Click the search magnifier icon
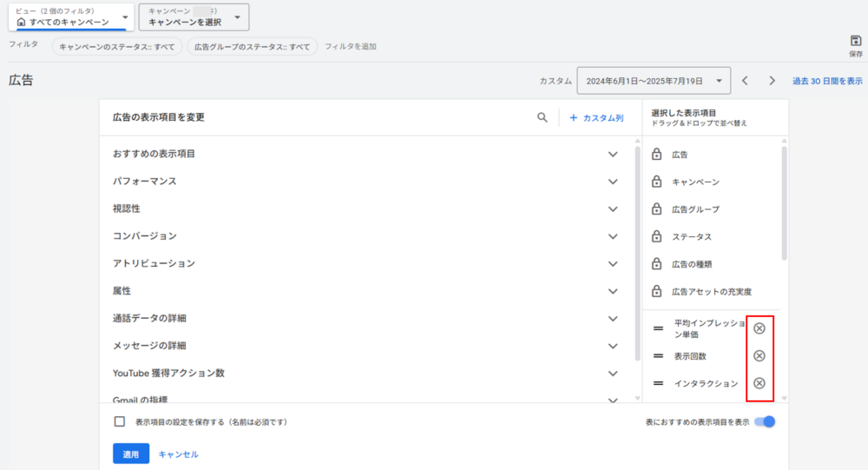Screen dimensions: 868x470 [x=542, y=117]
